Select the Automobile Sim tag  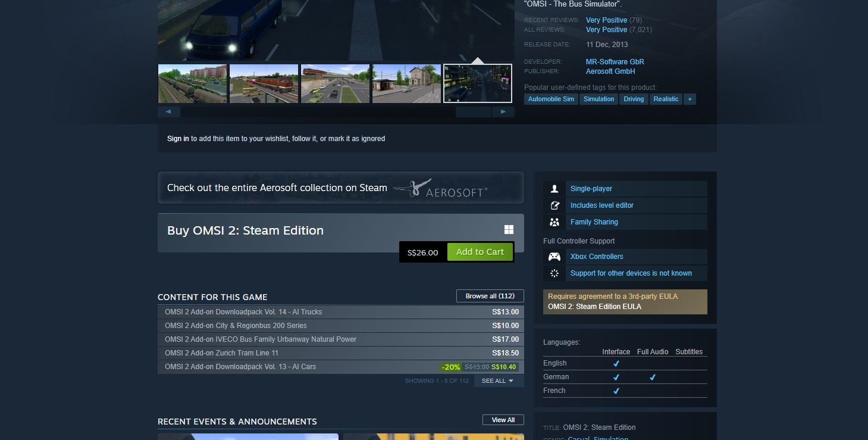[x=551, y=99]
